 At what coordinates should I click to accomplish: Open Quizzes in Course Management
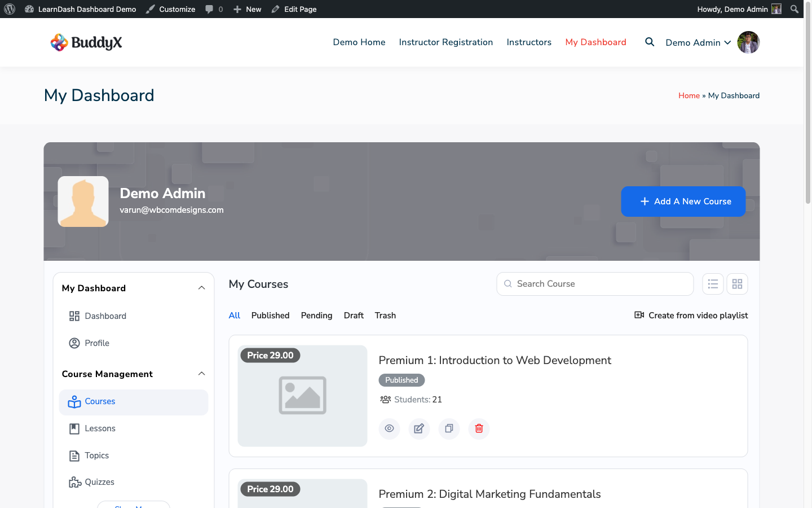pos(99,481)
